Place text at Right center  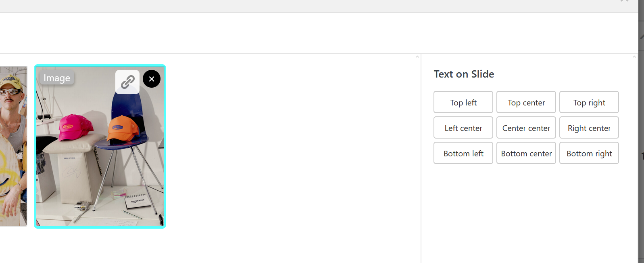point(589,128)
